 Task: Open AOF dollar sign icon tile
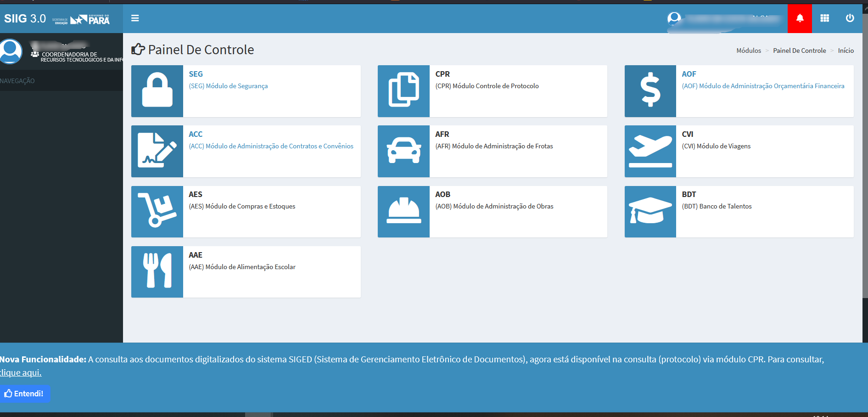click(650, 91)
